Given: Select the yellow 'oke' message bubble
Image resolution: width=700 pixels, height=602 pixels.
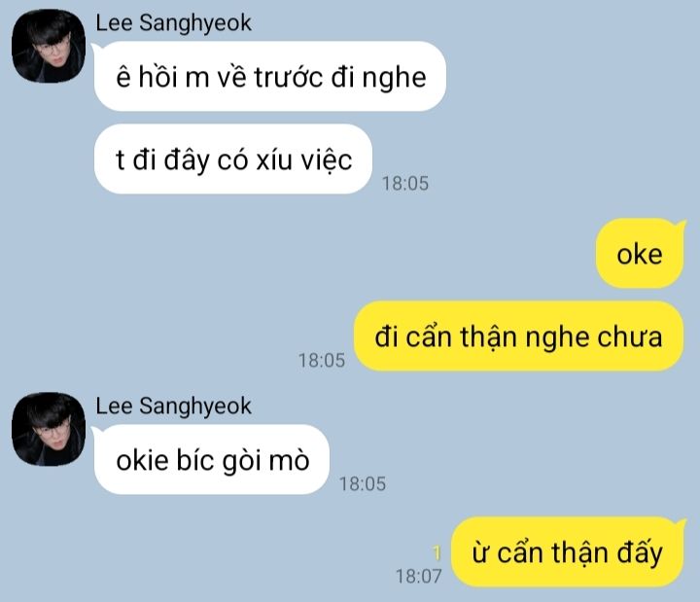Looking at the screenshot, I should (x=640, y=253).
